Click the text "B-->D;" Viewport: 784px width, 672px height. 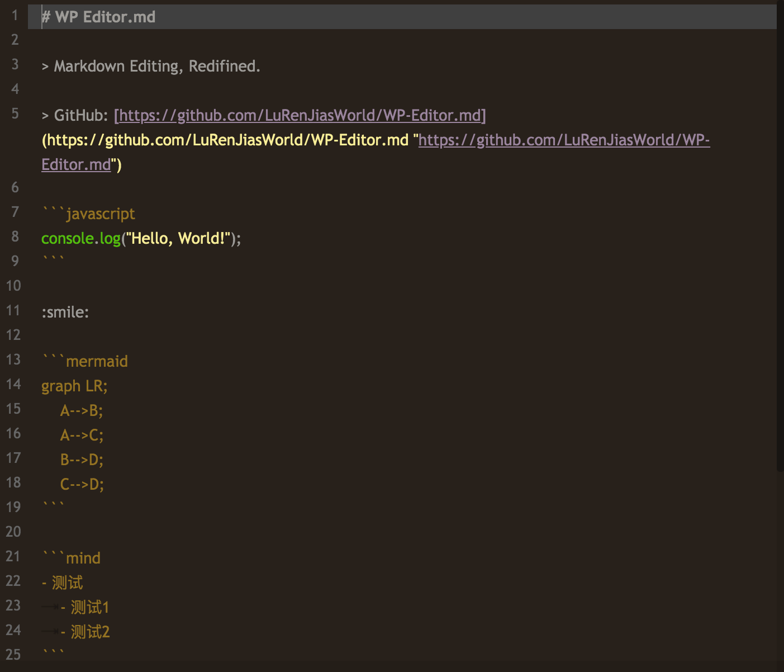pyautogui.click(x=82, y=460)
